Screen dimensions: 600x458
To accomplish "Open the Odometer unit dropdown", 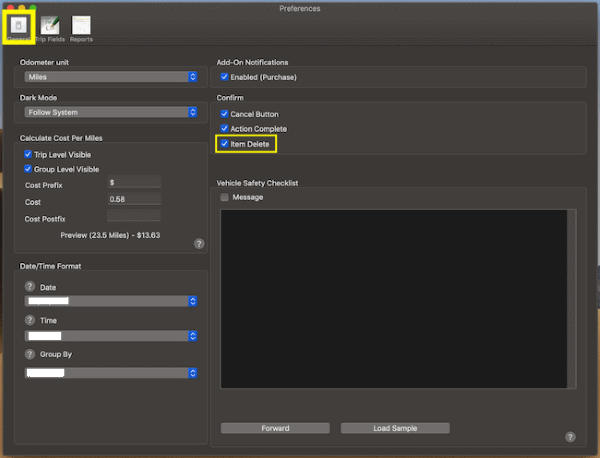I will click(110, 77).
